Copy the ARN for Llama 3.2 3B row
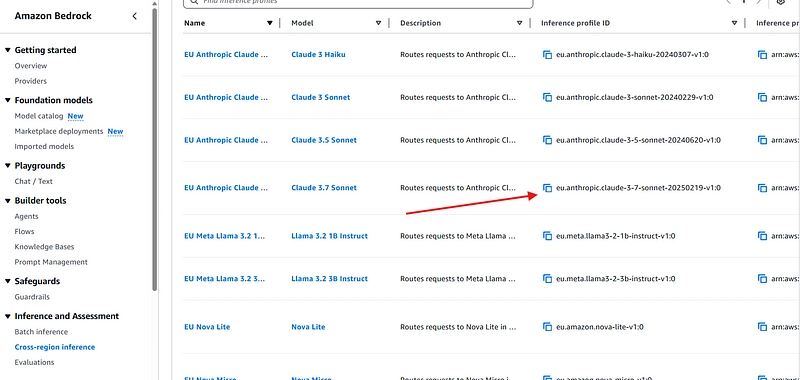This screenshot has height=380, width=800. tap(762, 279)
